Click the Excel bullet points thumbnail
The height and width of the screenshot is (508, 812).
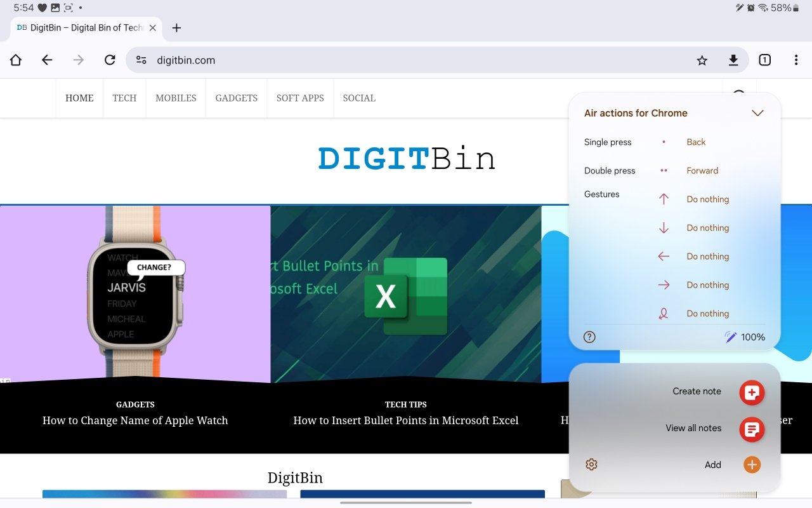(x=406, y=293)
